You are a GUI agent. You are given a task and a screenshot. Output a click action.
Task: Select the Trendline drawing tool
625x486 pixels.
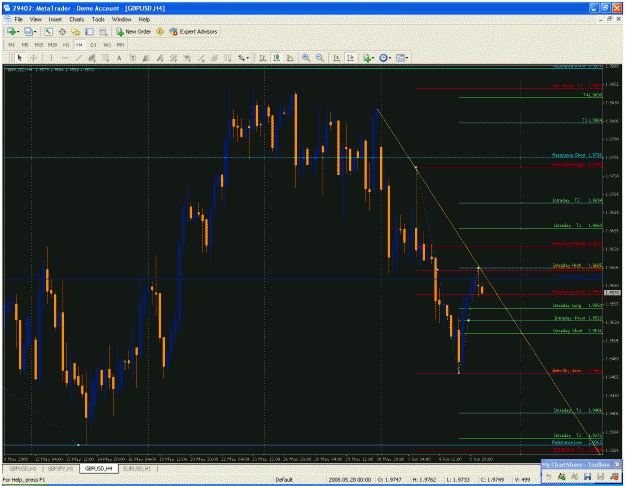click(79, 58)
